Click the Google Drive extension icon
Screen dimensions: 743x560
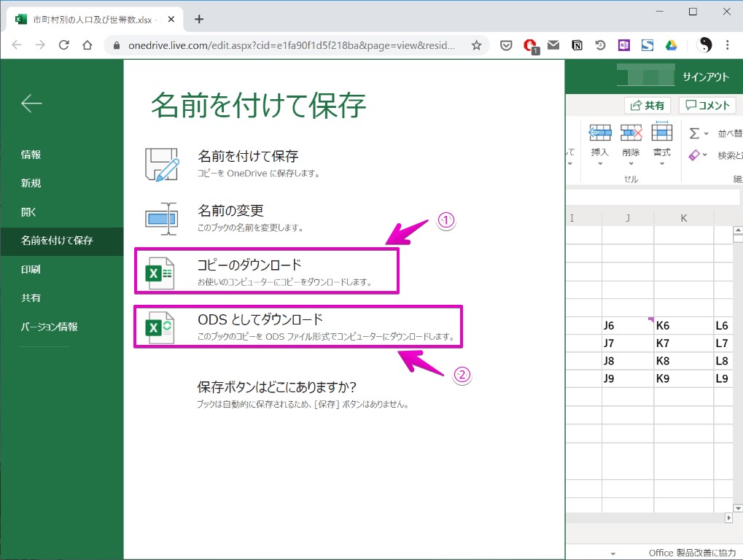[671, 45]
